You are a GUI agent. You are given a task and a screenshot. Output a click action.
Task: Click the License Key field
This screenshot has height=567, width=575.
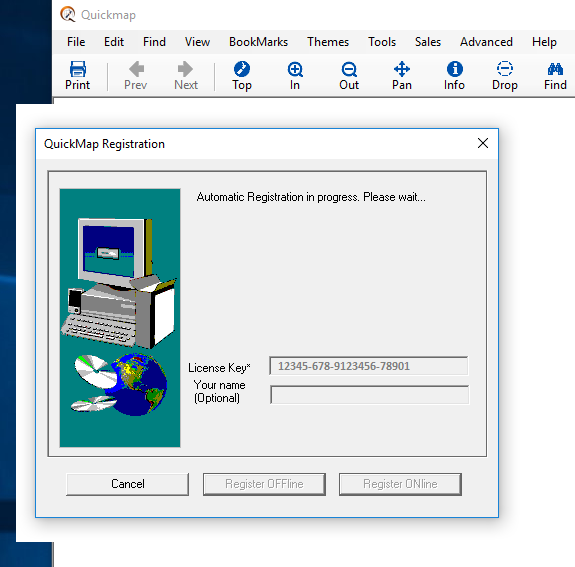369,366
